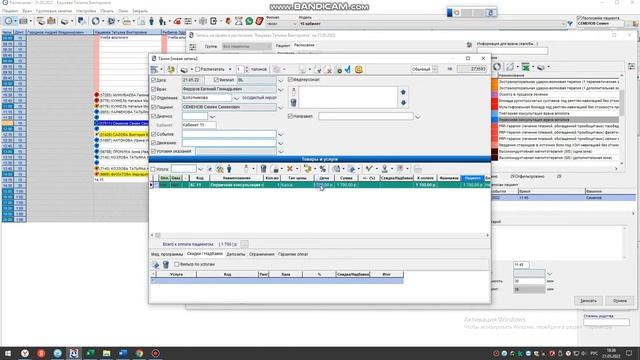Open the Печать menu
Viewport: 640px width, 360px height.
pyautogui.click(x=107, y=11)
